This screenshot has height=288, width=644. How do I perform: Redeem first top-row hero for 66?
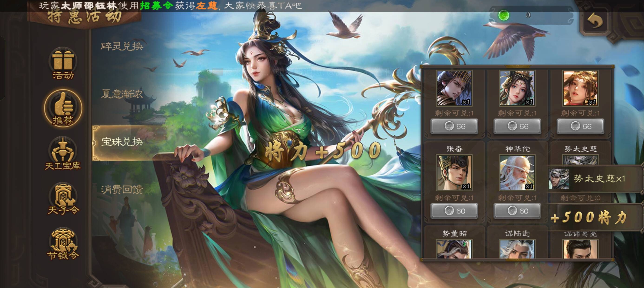pos(454,126)
